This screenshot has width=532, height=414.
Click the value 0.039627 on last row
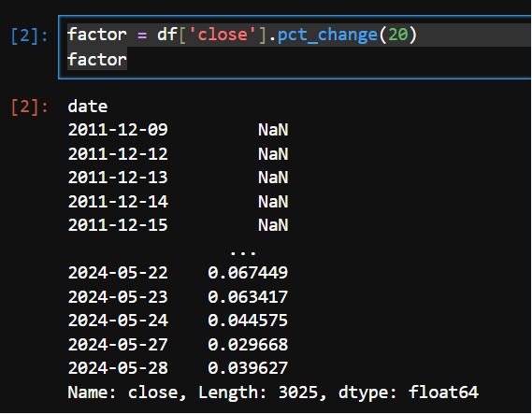(248, 368)
